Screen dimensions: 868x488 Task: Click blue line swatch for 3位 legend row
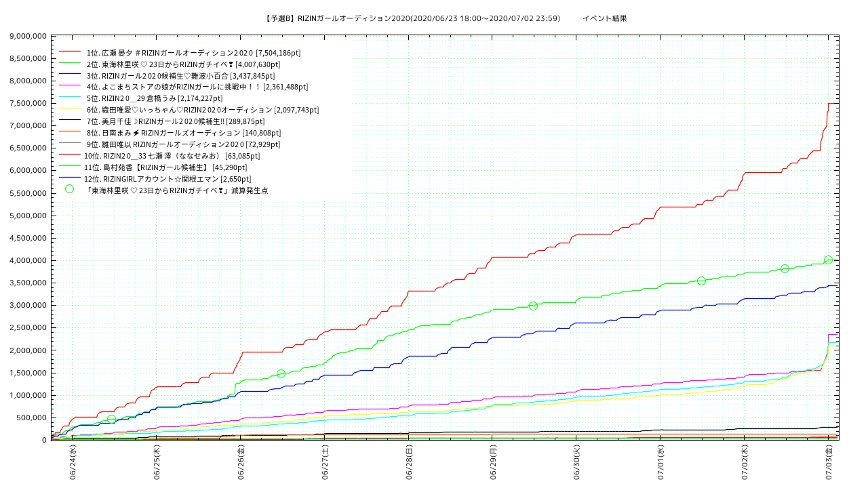[x=70, y=75]
